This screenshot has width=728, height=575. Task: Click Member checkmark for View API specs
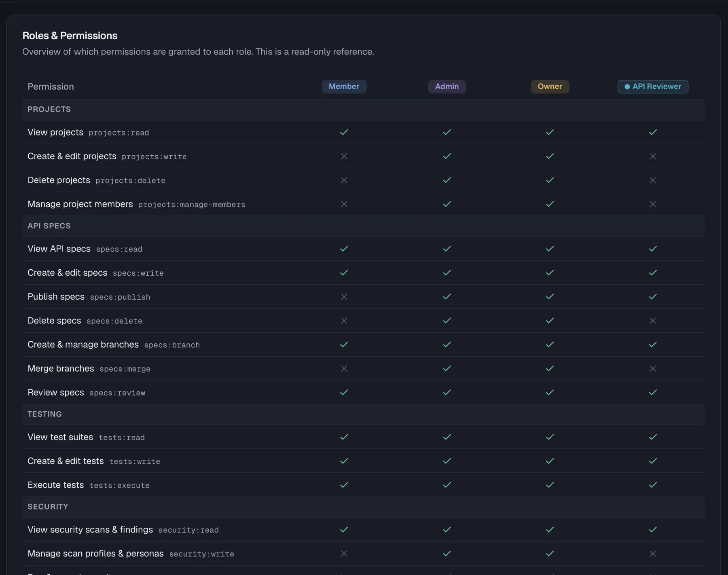click(x=344, y=249)
